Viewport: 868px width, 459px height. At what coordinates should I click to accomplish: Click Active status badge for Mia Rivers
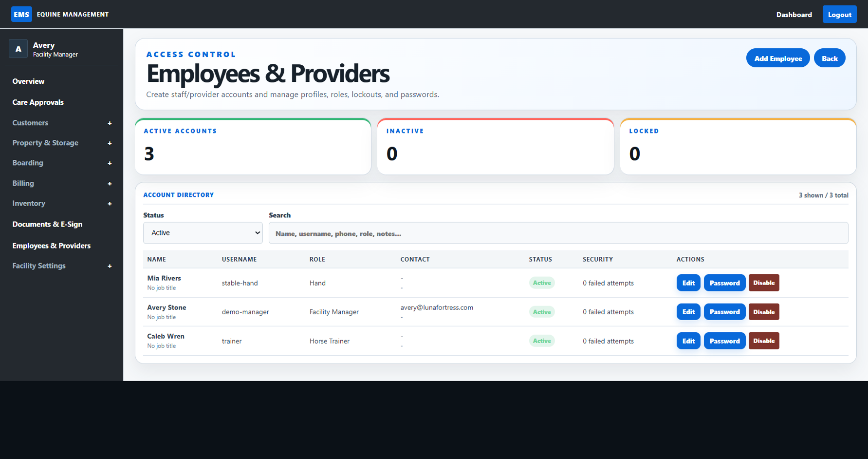coord(542,283)
